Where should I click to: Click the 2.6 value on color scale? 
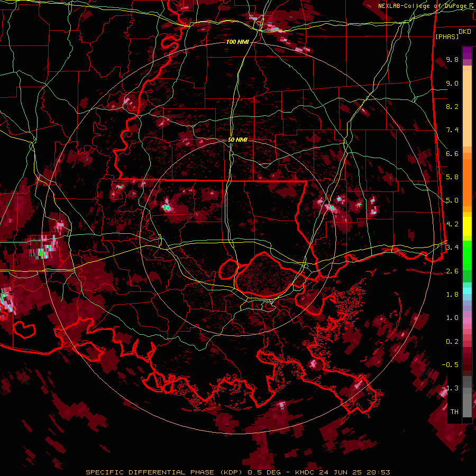click(452, 271)
